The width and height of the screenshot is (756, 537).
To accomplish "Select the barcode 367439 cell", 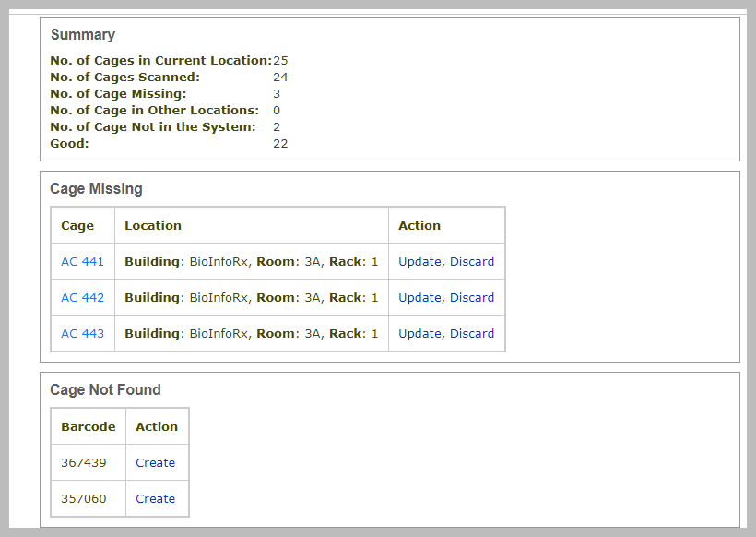I will pos(83,462).
